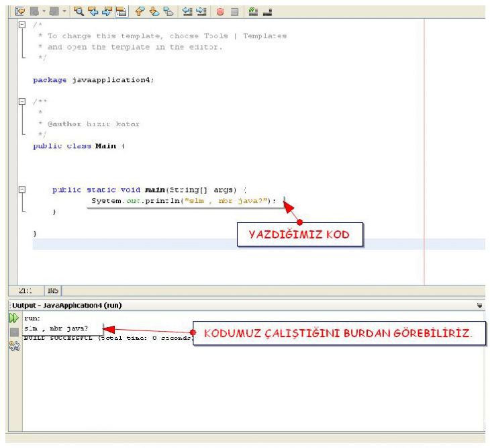Viewport: 490px width, 448px height.
Task: Uncomment the selected lines
Action: click(x=268, y=12)
